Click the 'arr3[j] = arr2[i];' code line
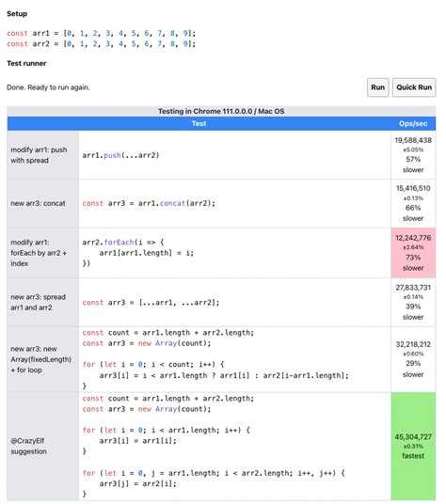Image resolution: width=446 pixels, height=504 pixels. [x=138, y=483]
